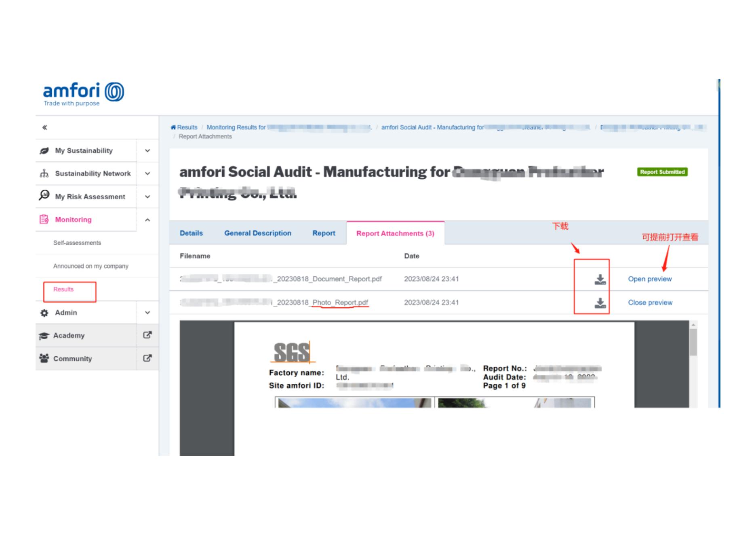Click the home icon in breadcrumb
The image size is (756, 535).
(173, 127)
